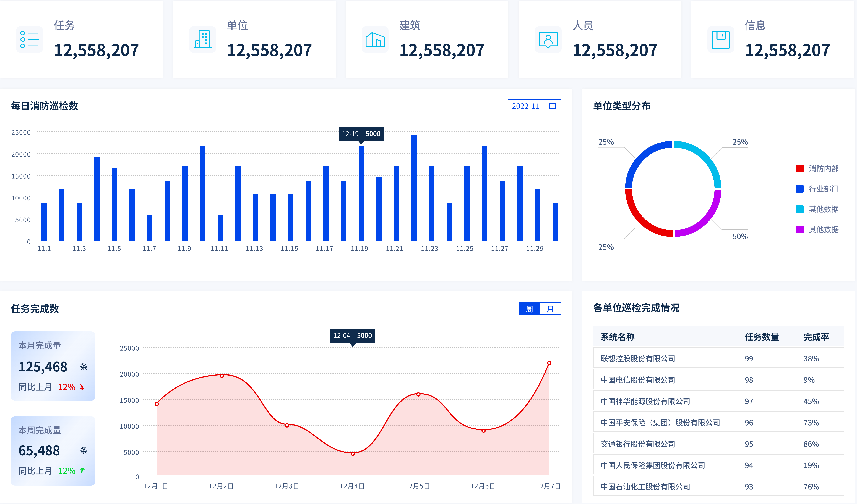Viewport: 857px width, 504px height.
Task: Click the red down arrow in 本月完成量
Action: tap(82, 387)
